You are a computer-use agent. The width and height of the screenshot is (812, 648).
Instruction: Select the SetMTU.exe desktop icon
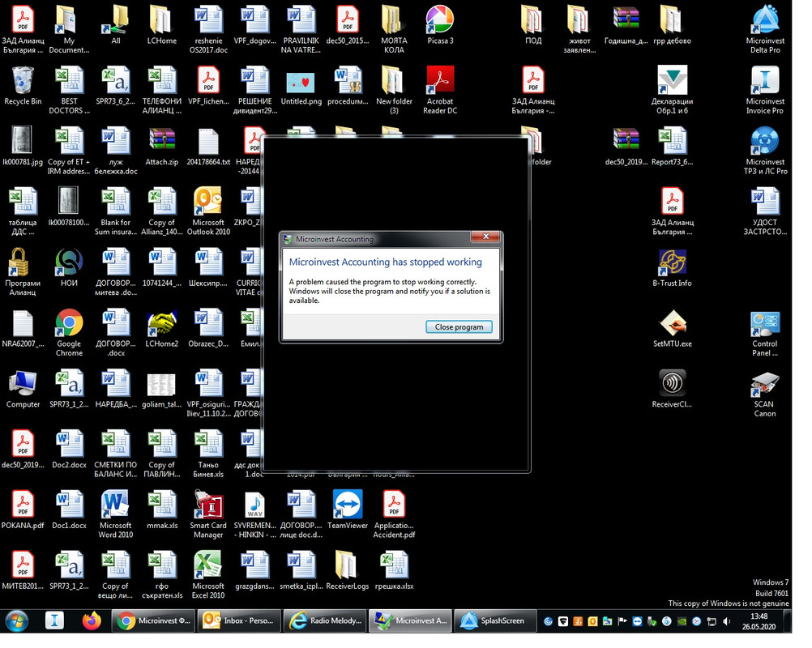[x=672, y=328]
